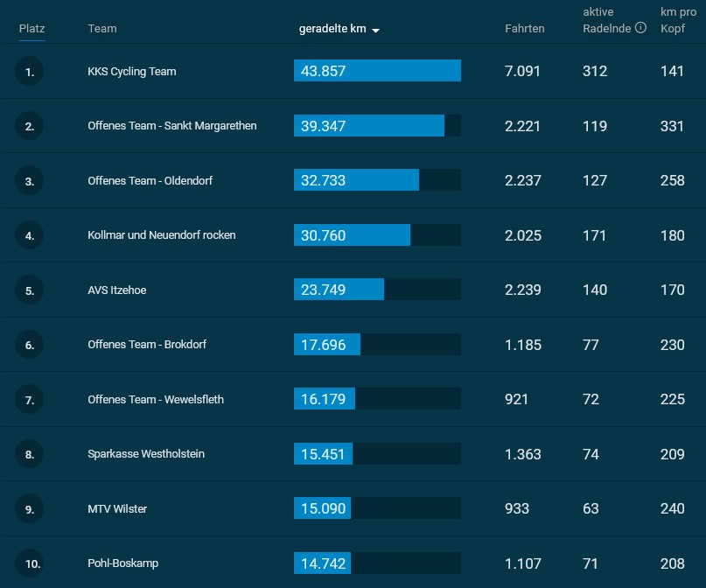Sort by aktive Radelnde column header
Screen dimensions: 706x588
[606, 20]
